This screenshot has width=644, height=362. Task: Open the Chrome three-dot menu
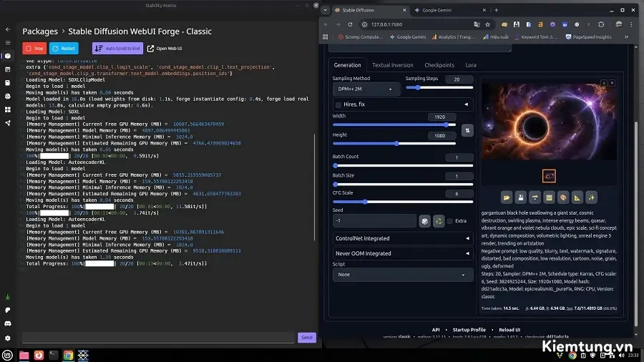click(x=631, y=24)
